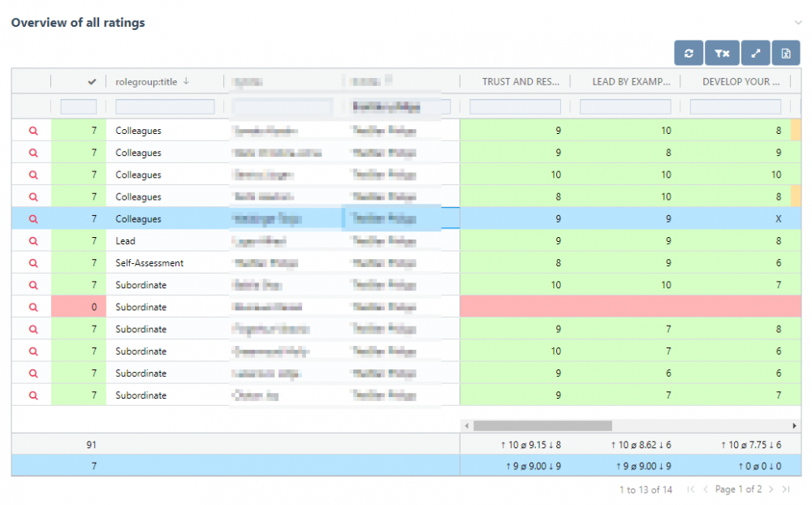This screenshot has height=505, width=812.
Task: Go to next page of results
Action: tap(771, 490)
